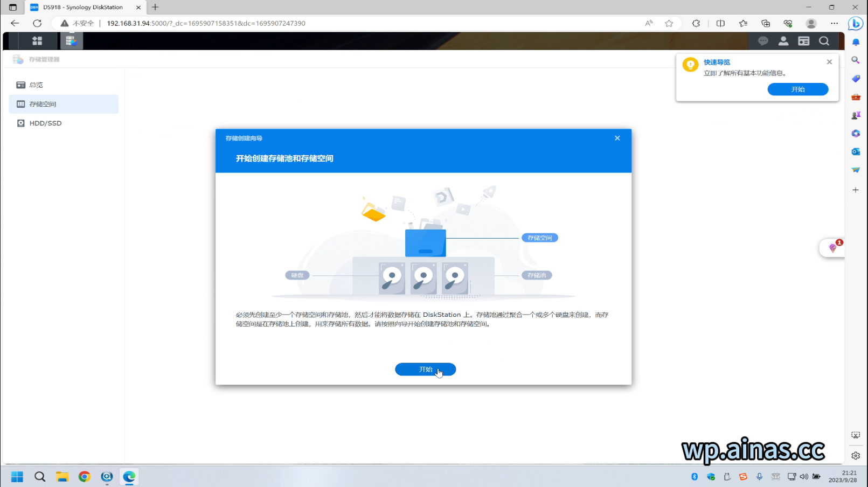
Task: Toggle split screen in the Edge toolbar
Action: point(720,23)
